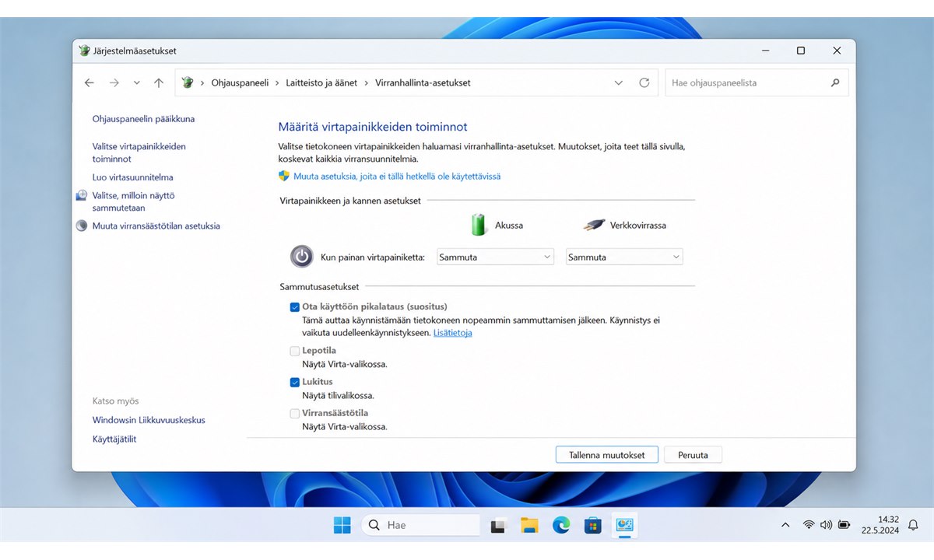Click the address bar power options icon
The image size is (934, 560).
click(x=188, y=82)
